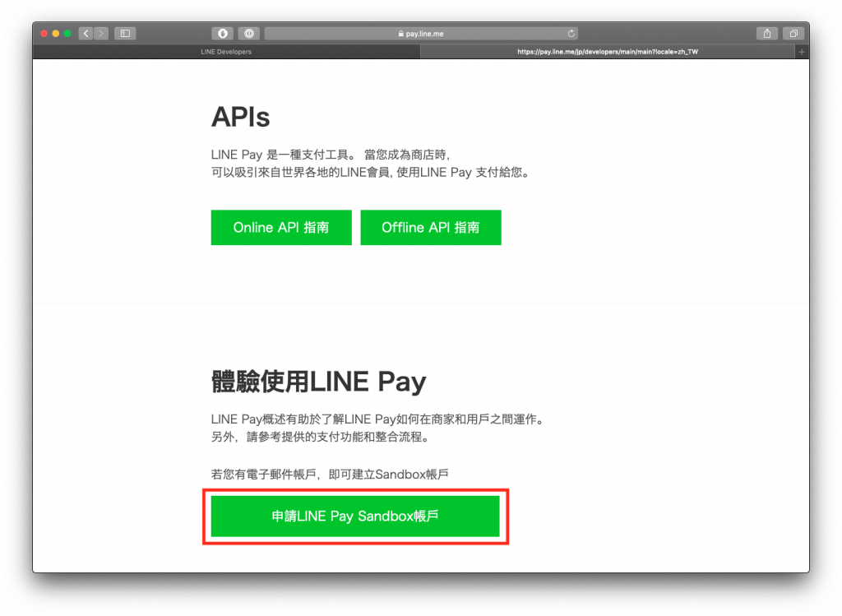Image resolution: width=842 pixels, height=616 pixels.
Task: Click 申請LINE Pay Sandbox帳戶 button
Action: pyautogui.click(x=355, y=516)
